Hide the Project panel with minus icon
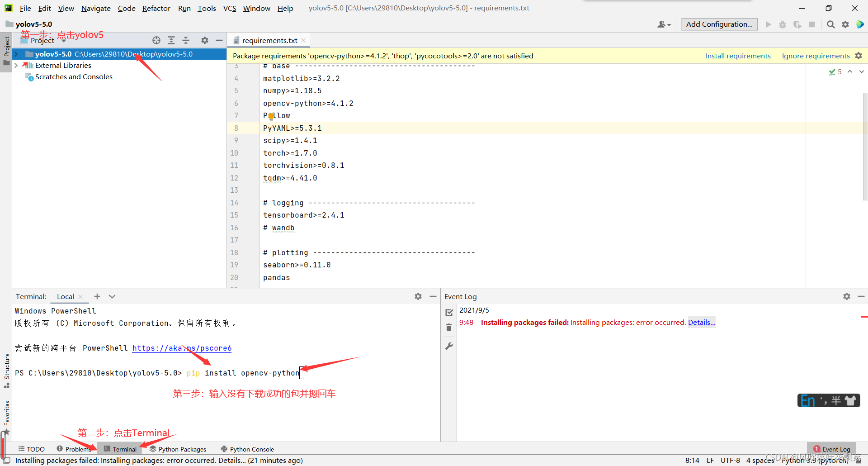Screen dimensions: 868x466 (x=219, y=40)
